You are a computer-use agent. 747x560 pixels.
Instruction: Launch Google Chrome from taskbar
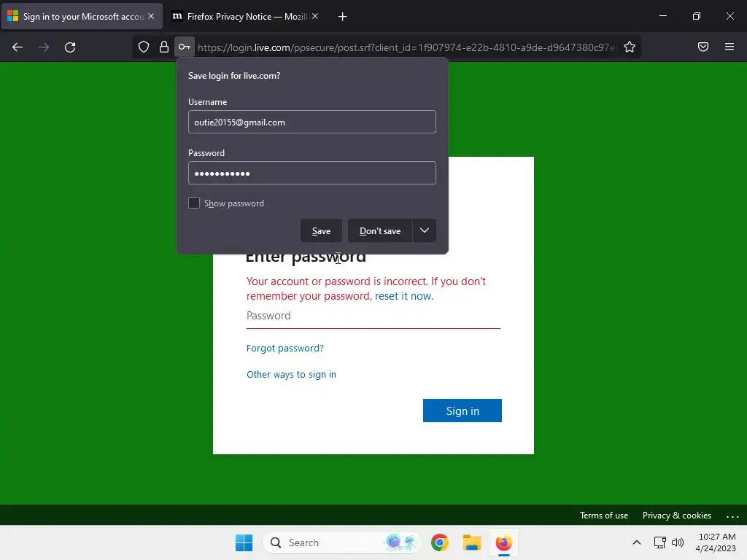pyautogui.click(x=440, y=542)
